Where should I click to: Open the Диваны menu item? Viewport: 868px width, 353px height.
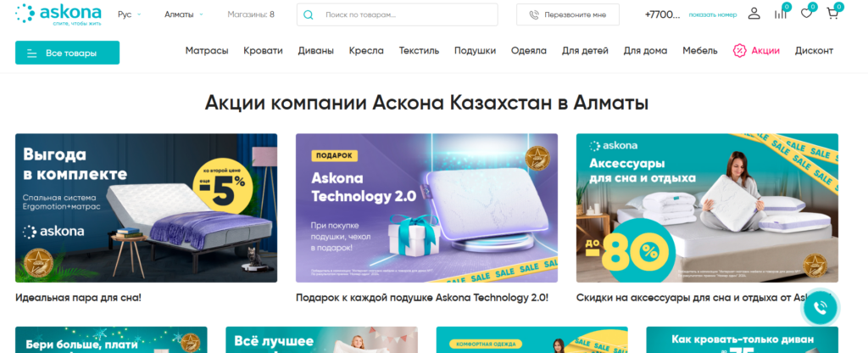tap(315, 51)
